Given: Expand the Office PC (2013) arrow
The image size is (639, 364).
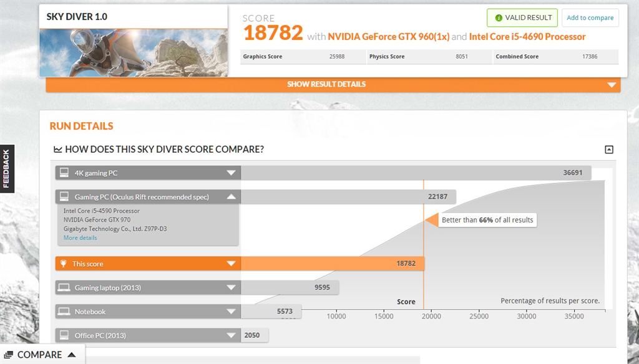Looking at the screenshot, I should tap(231, 335).
